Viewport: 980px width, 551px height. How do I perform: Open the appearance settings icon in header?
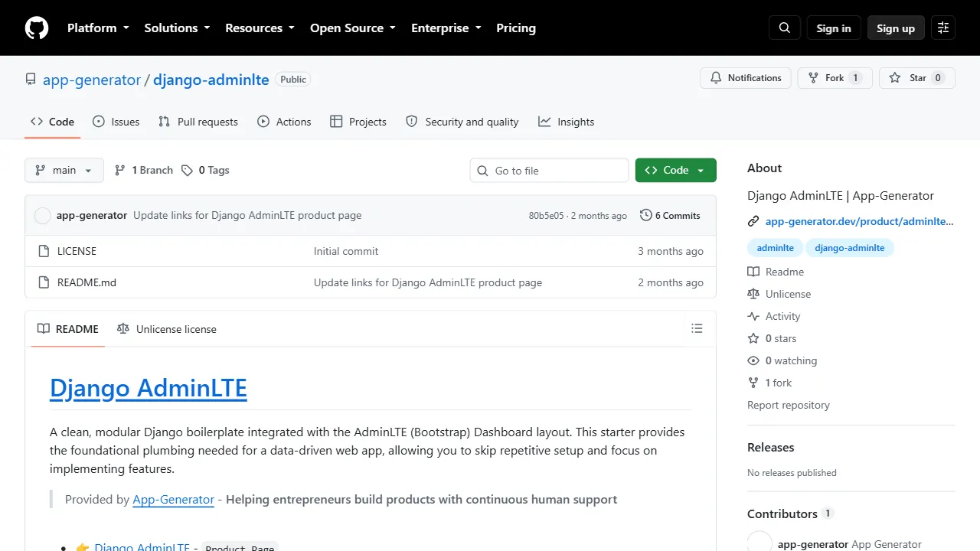[x=943, y=28]
